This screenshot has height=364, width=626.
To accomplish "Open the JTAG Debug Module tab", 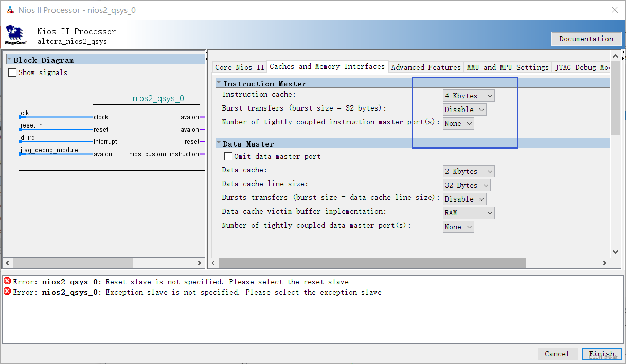I will click(581, 67).
